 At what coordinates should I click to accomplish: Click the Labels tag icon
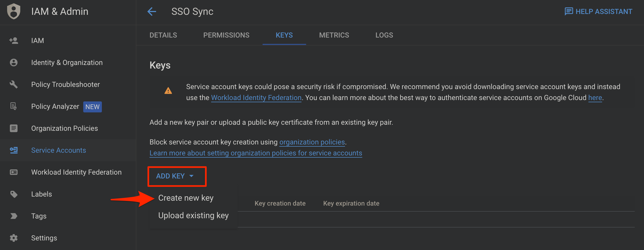pyautogui.click(x=14, y=194)
